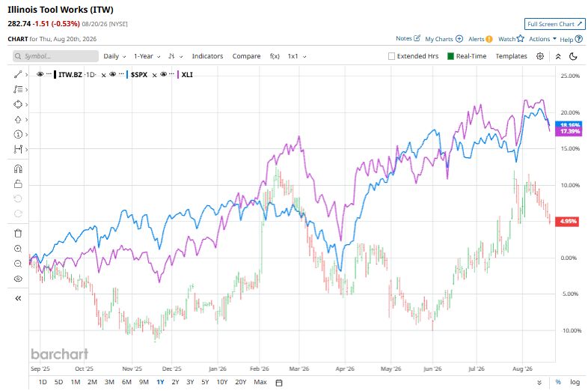Select the shapes drawing tool
Screen dimensions: 588x391
click(18, 104)
